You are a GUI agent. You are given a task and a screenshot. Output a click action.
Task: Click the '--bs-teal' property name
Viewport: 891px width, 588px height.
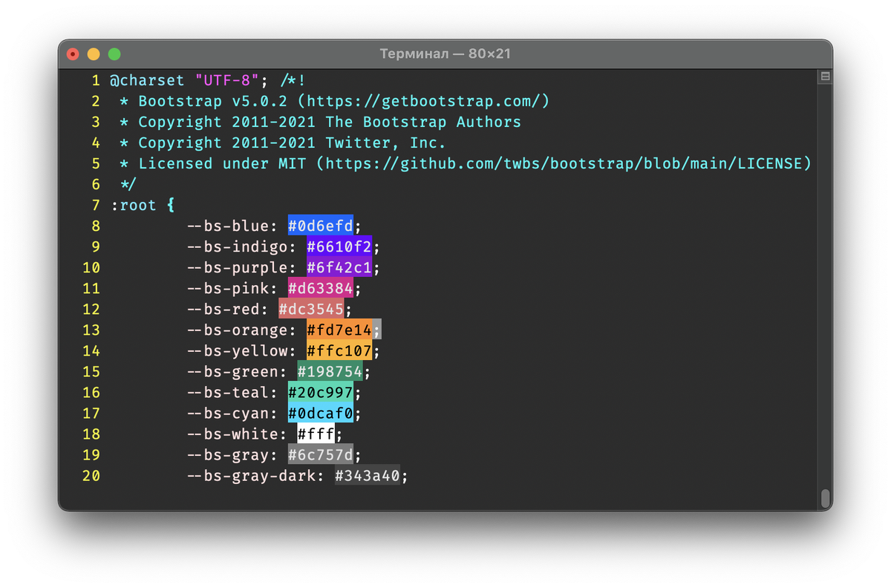pyautogui.click(x=226, y=392)
